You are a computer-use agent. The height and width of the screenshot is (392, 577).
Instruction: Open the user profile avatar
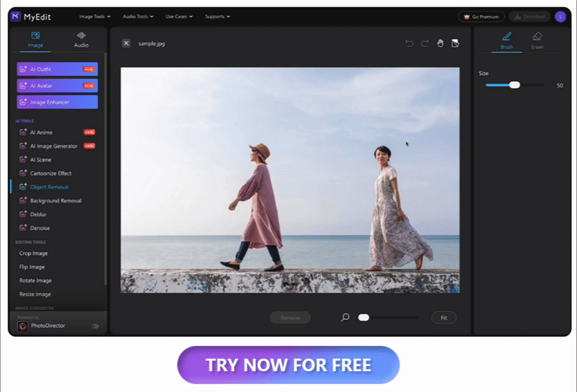[560, 17]
